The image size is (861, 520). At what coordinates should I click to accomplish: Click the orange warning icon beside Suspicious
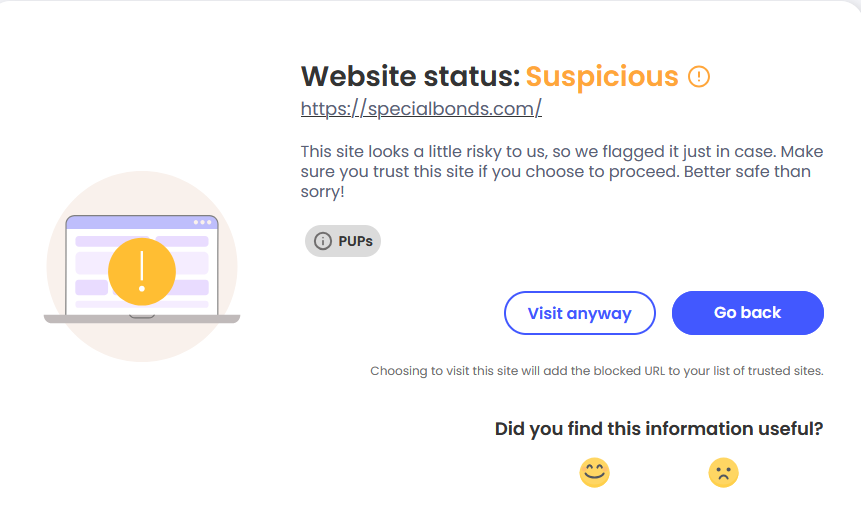[x=699, y=77]
